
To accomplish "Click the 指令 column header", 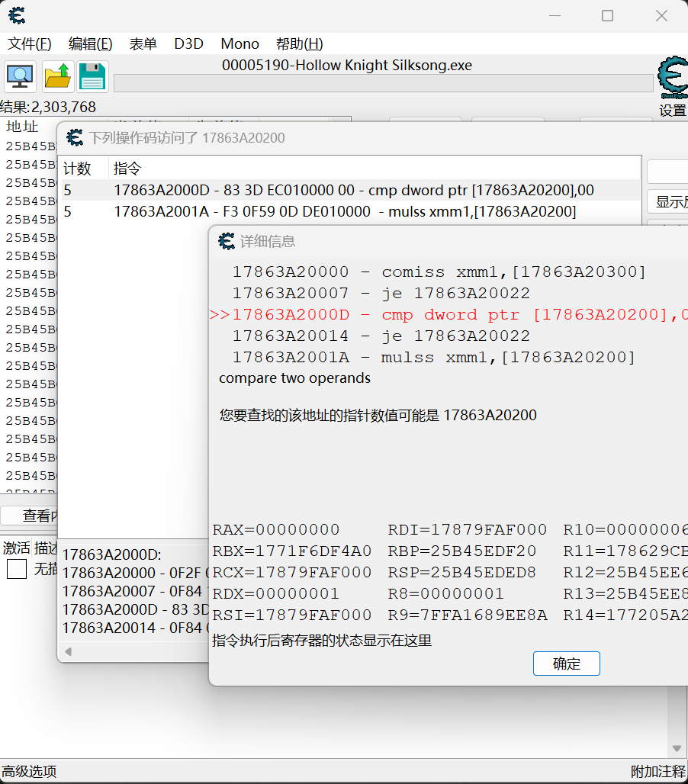I will [x=375, y=169].
